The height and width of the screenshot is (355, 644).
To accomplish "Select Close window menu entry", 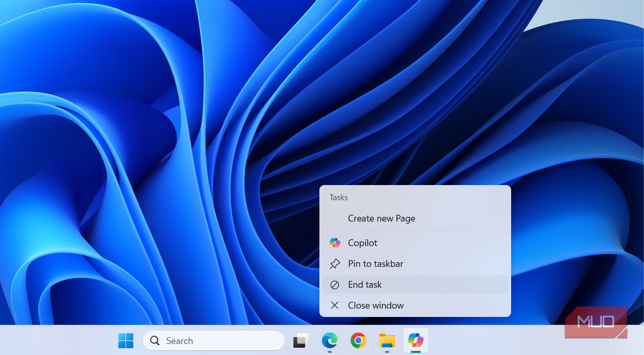I will (415, 305).
